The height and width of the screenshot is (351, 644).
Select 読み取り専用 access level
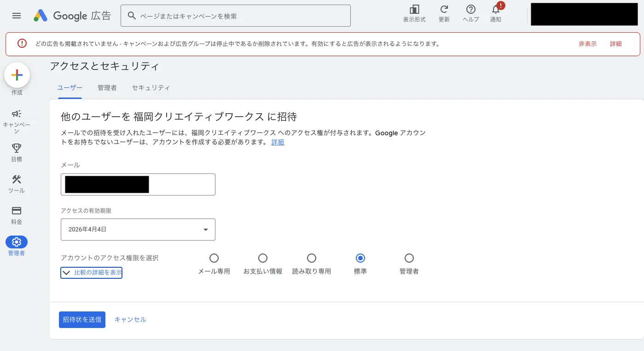tap(312, 258)
